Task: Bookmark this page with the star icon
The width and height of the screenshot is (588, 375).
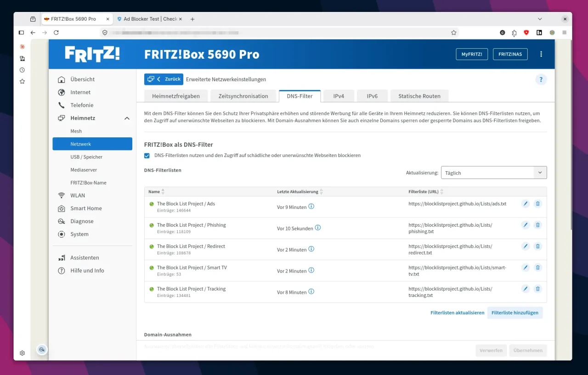Action: pyautogui.click(x=453, y=33)
